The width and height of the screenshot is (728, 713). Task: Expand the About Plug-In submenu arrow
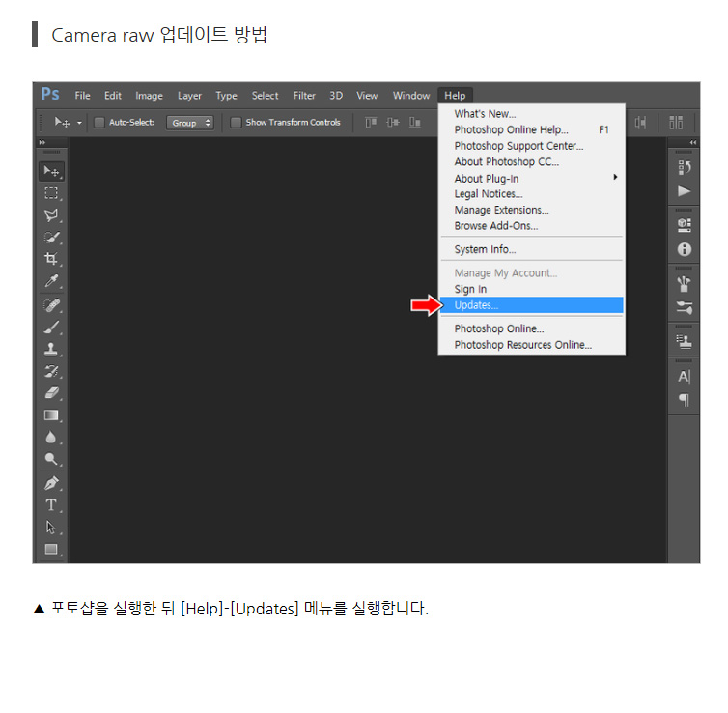[615, 177]
